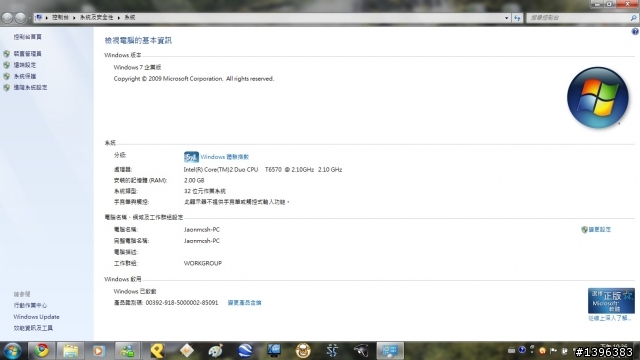Click the large Windows logo image
The height and width of the screenshot is (360, 640).
click(x=598, y=98)
